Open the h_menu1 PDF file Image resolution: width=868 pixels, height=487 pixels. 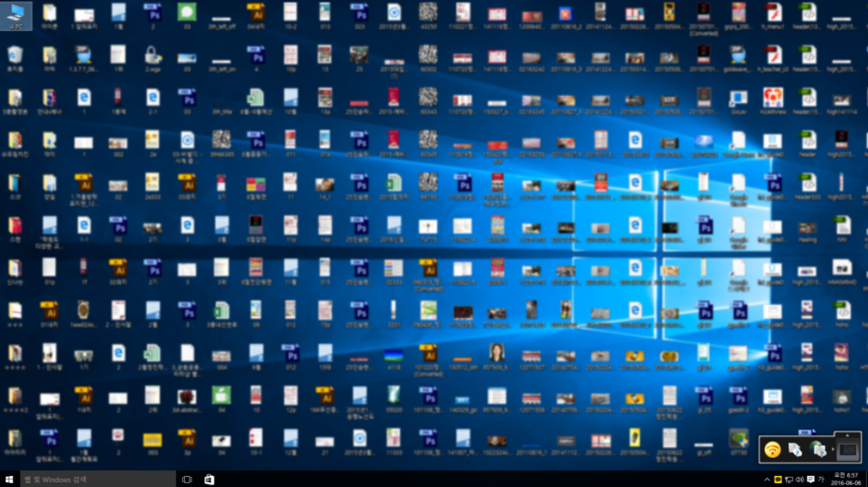pyautogui.click(x=772, y=16)
